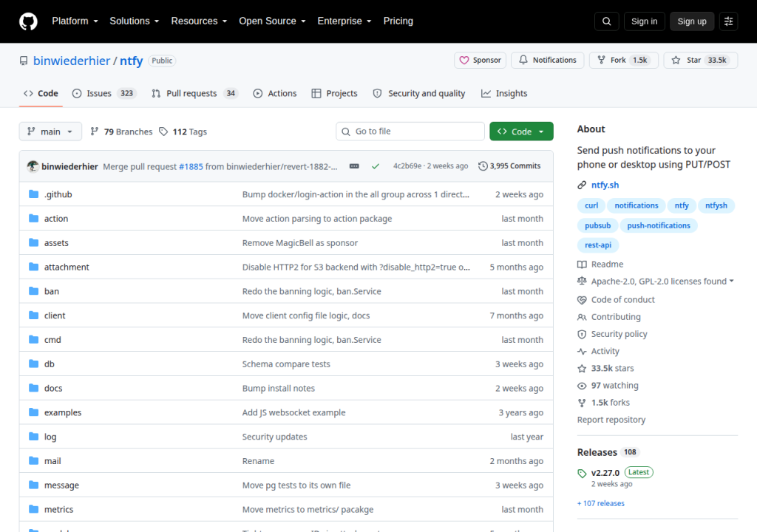
Task: Open the message folder
Action: [61, 485]
